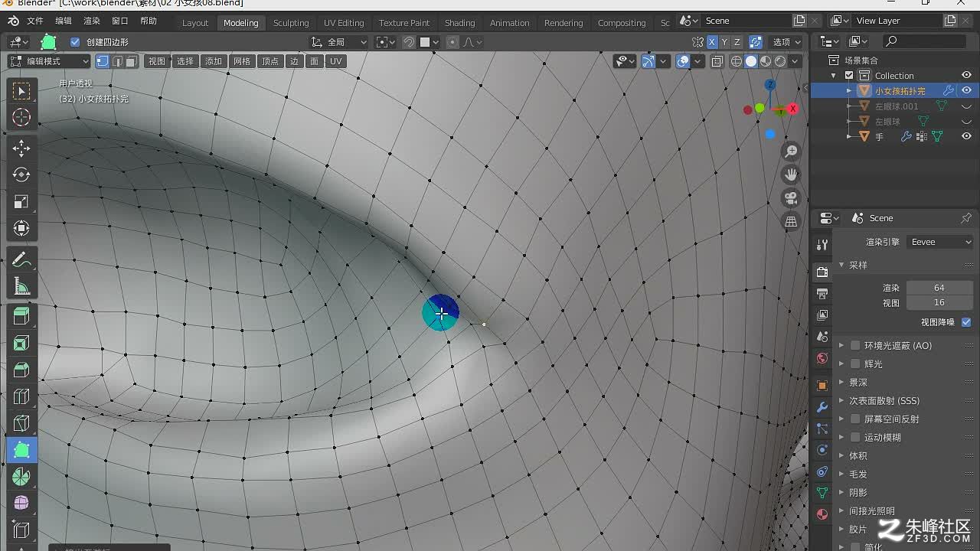Switch to Sculpting workspace tab
Screen dimensions: 980x551
point(291,23)
